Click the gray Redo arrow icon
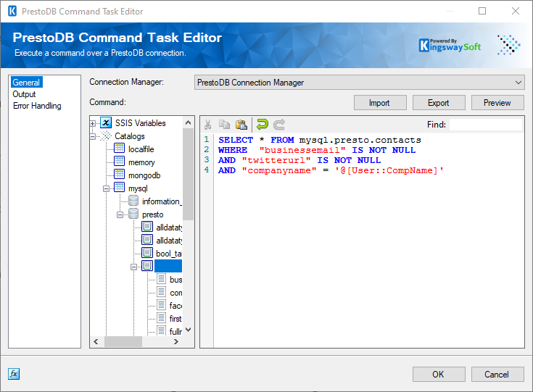 (279, 125)
